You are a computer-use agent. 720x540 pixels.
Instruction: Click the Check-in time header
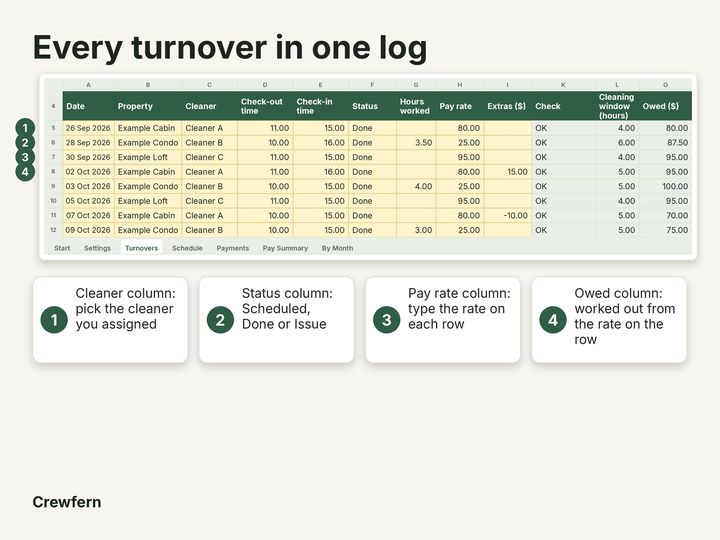321,106
